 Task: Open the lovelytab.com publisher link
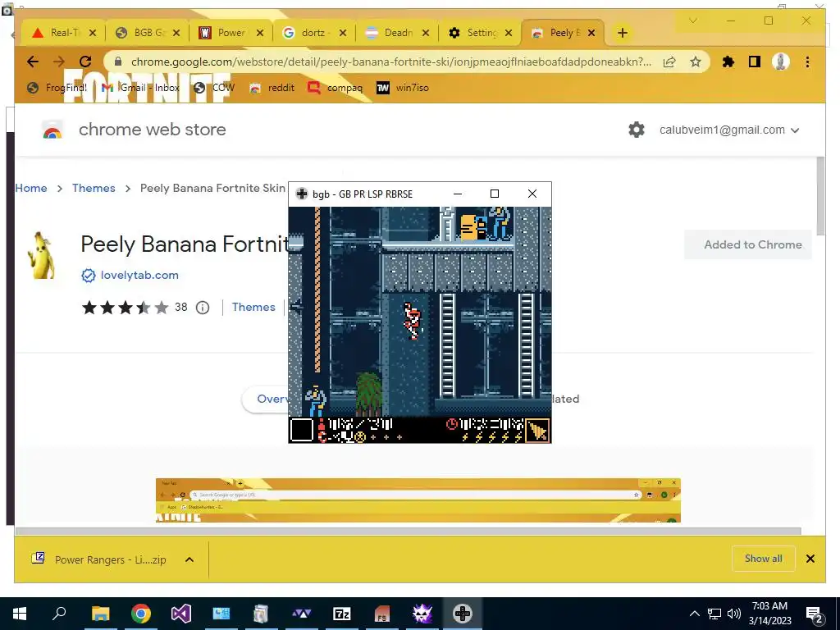(x=139, y=276)
